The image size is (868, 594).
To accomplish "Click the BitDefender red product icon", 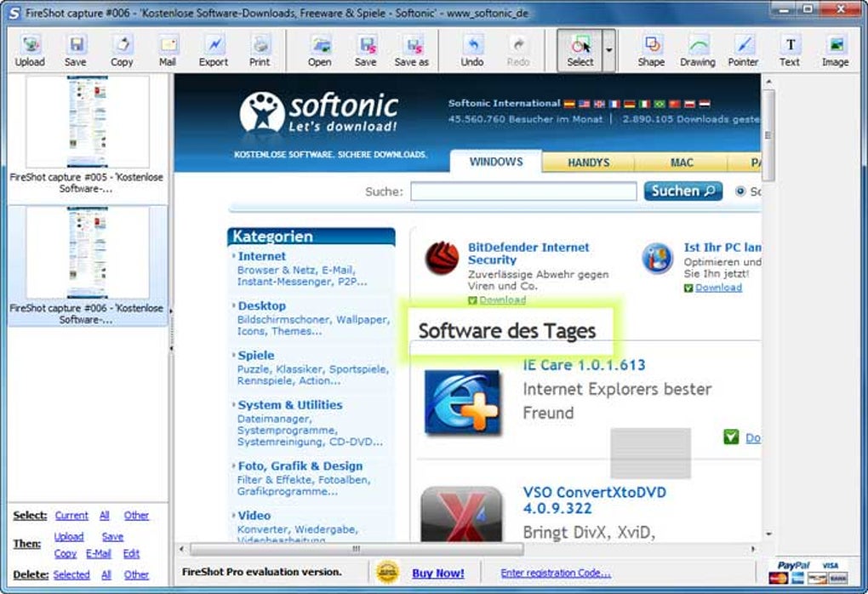I will pyautogui.click(x=442, y=258).
